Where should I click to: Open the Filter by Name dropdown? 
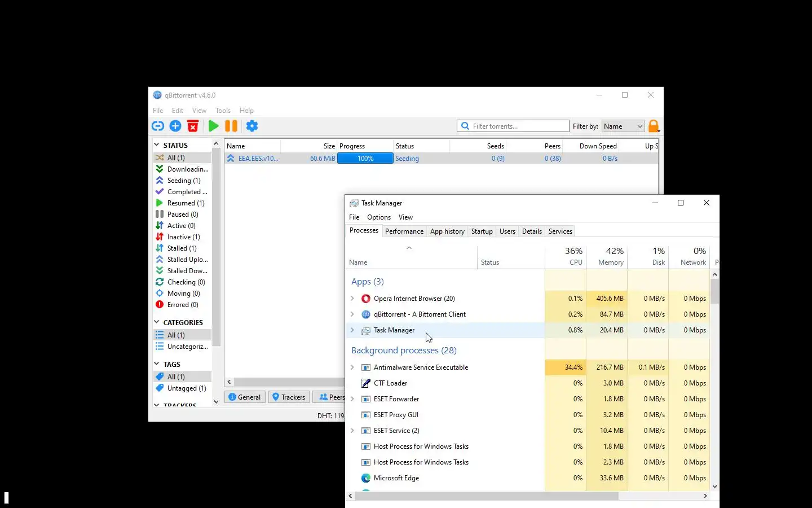(x=623, y=126)
